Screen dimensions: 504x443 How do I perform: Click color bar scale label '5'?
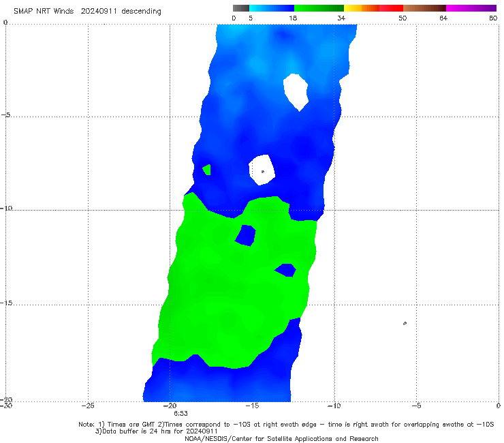tap(251, 18)
